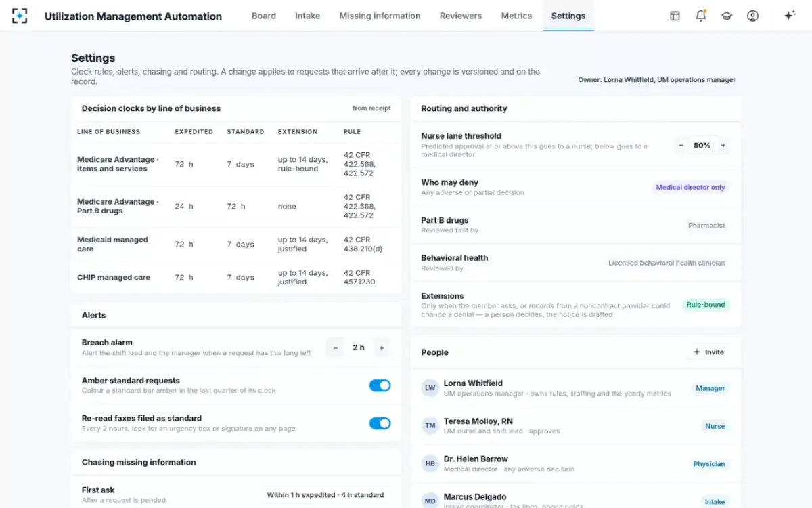The height and width of the screenshot is (508, 812).
Task: Open the Reviewers tab
Action: click(461, 16)
